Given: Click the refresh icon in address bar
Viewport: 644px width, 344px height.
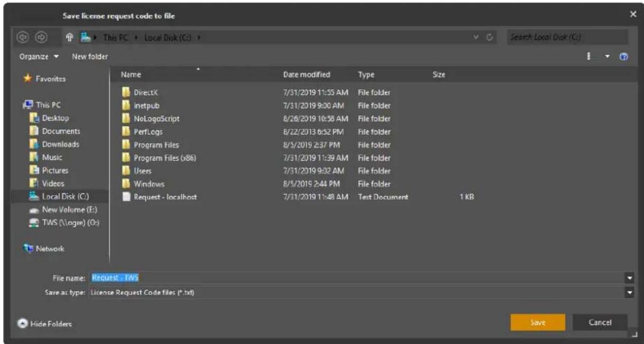Looking at the screenshot, I should [489, 38].
